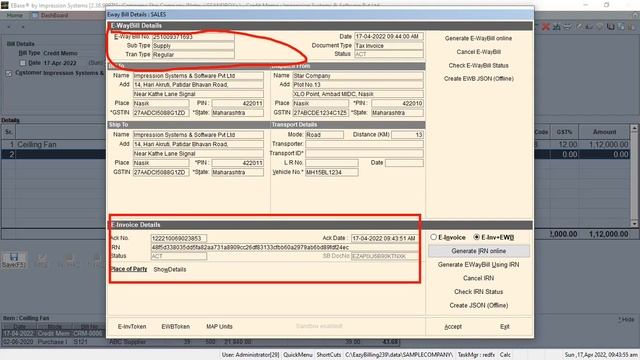Click the Dispatch From State field

[x=397, y=113]
